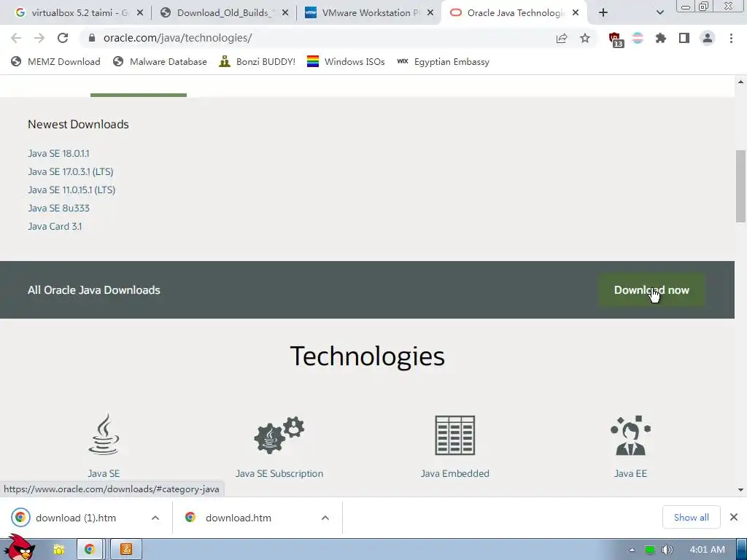Open the red shield extension with badge 13
This screenshot has width=747, height=560.
click(x=616, y=39)
